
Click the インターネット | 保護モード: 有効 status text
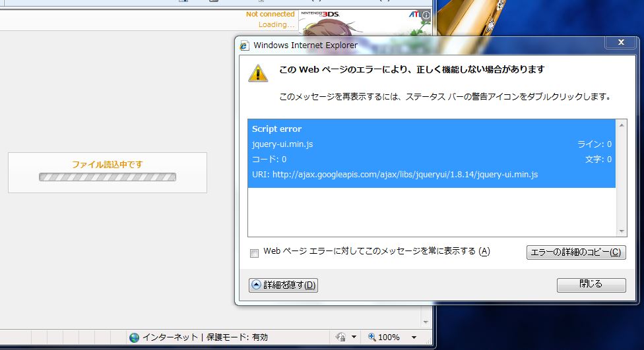coord(205,337)
